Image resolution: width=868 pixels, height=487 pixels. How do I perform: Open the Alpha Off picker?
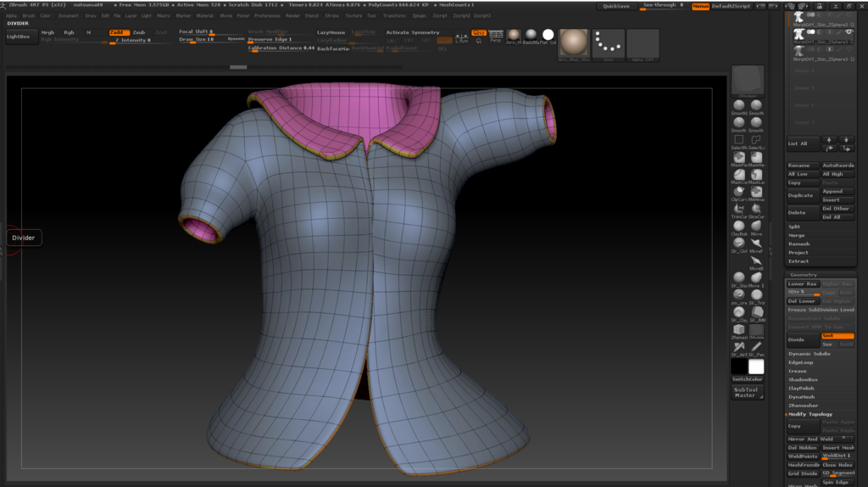(x=643, y=44)
